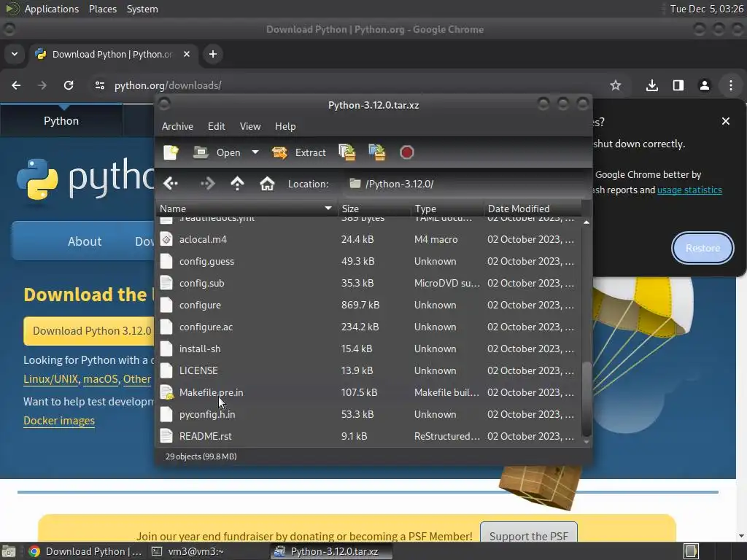Select the README.rst file
The height and width of the screenshot is (560, 747).
pyautogui.click(x=368, y=436)
